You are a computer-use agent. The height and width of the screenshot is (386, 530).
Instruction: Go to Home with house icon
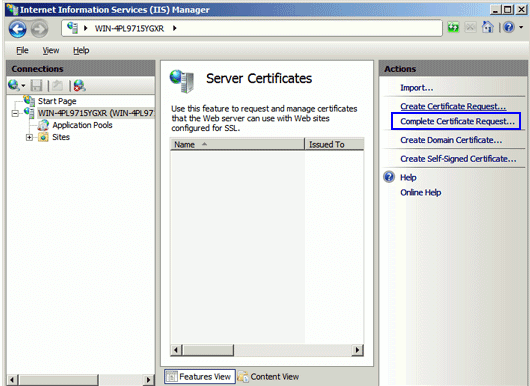click(x=487, y=27)
